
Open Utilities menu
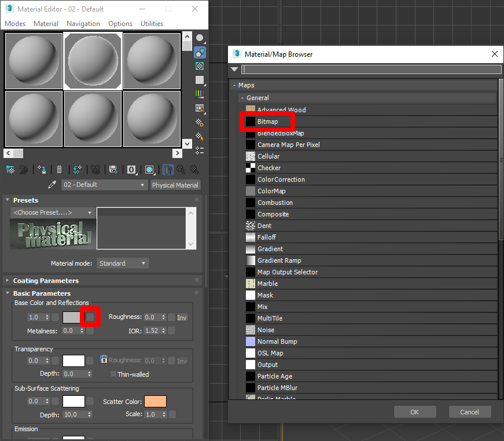coord(152,24)
